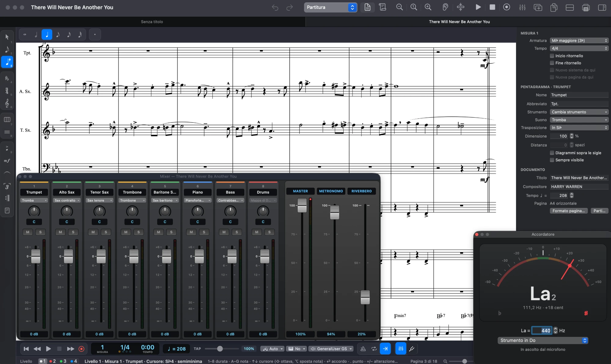
Task: Toggle right sidebar panel icon
Action: [x=602, y=7]
